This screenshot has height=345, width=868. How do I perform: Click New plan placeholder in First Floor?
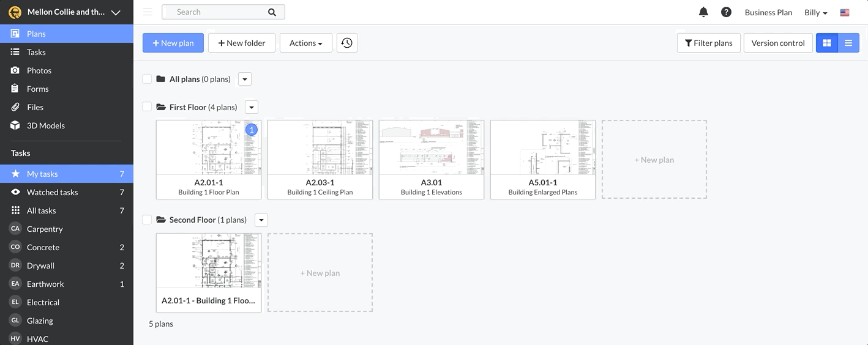coord(654,159)
